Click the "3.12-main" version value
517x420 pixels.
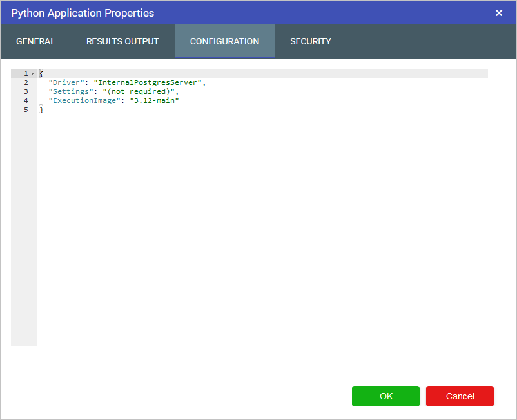click(x=154, y=100)
